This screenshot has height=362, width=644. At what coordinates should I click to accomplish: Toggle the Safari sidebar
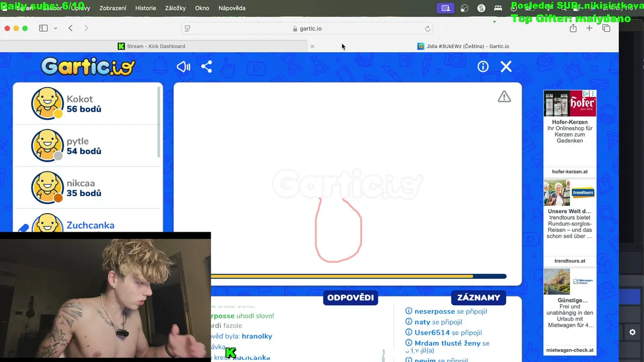click(43, 29)
